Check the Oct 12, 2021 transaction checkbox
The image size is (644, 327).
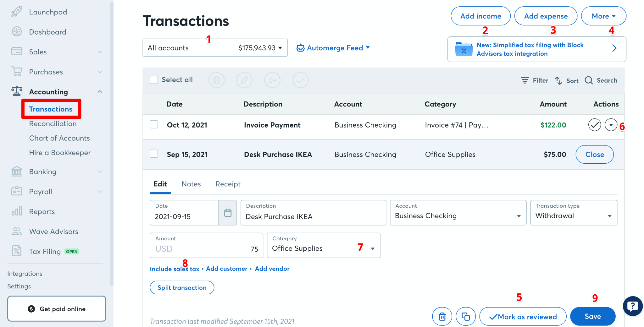click(x=154, y=124)
